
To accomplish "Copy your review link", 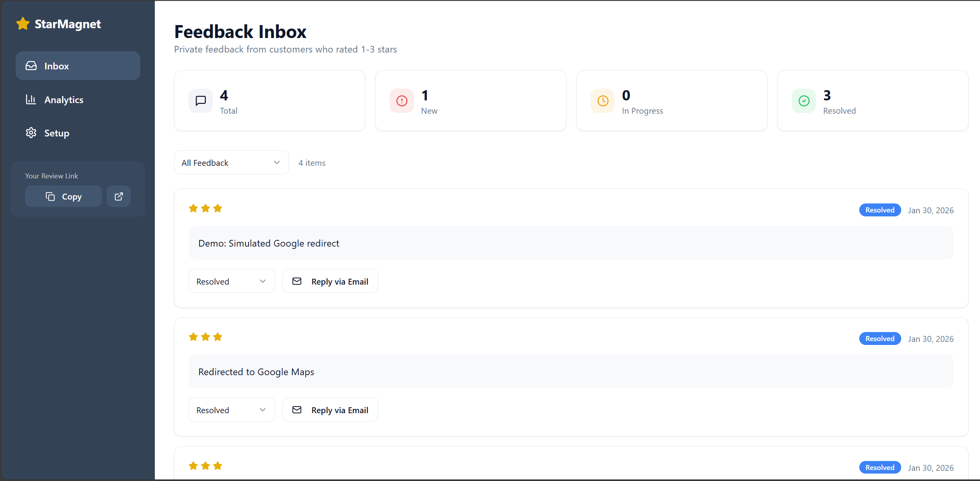I will click(64, 196).
